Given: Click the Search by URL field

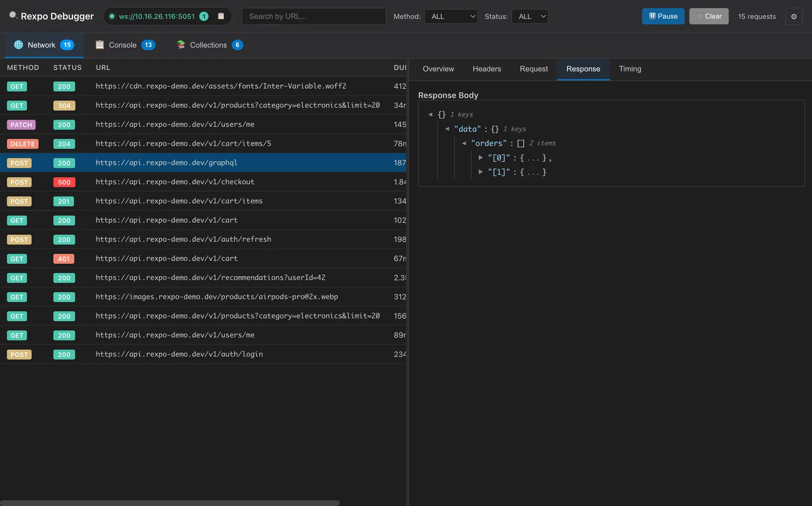Looking at the screenshot, I should [x=314, y=16].
